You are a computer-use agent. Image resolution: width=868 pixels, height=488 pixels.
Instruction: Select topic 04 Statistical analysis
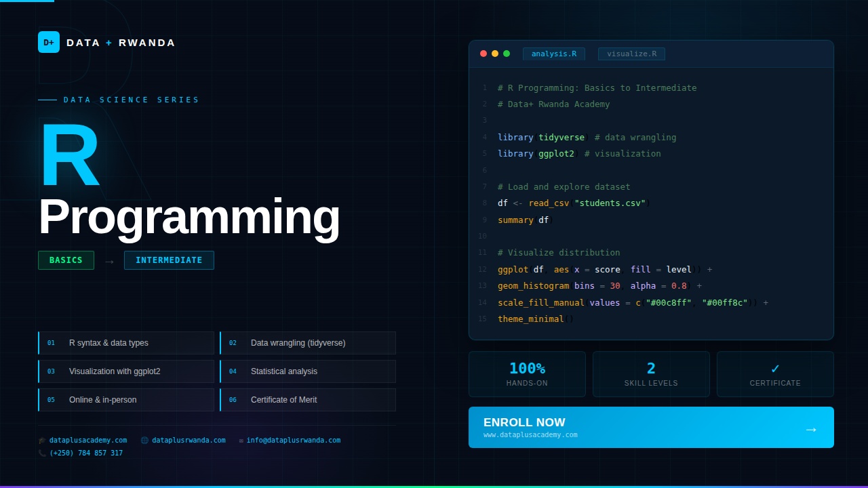pyautogui.click(x=308, y=371)
